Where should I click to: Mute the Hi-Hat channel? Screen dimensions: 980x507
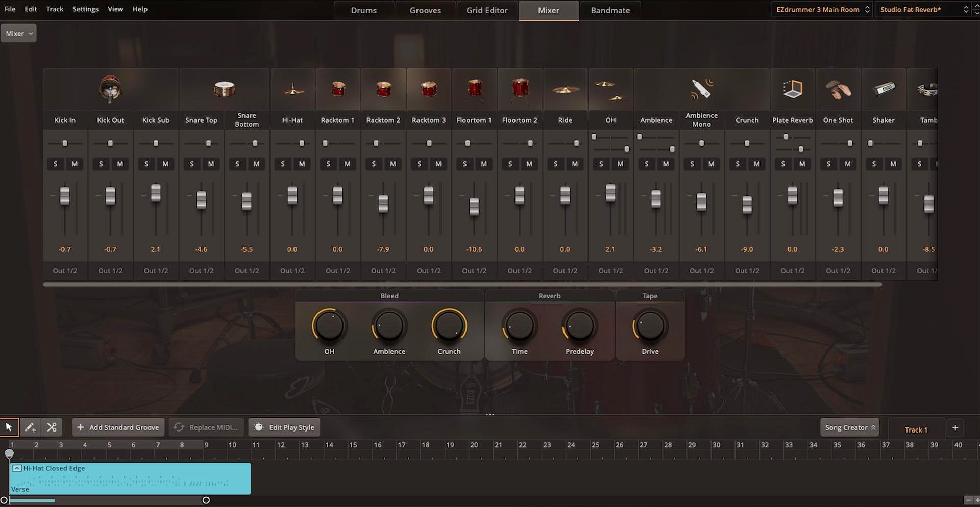pos(302,164)
